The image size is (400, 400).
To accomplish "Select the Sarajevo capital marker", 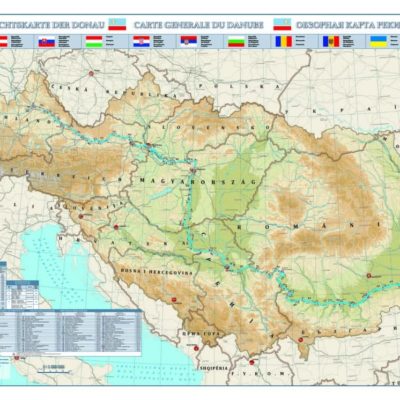I will tap(173, 300).
